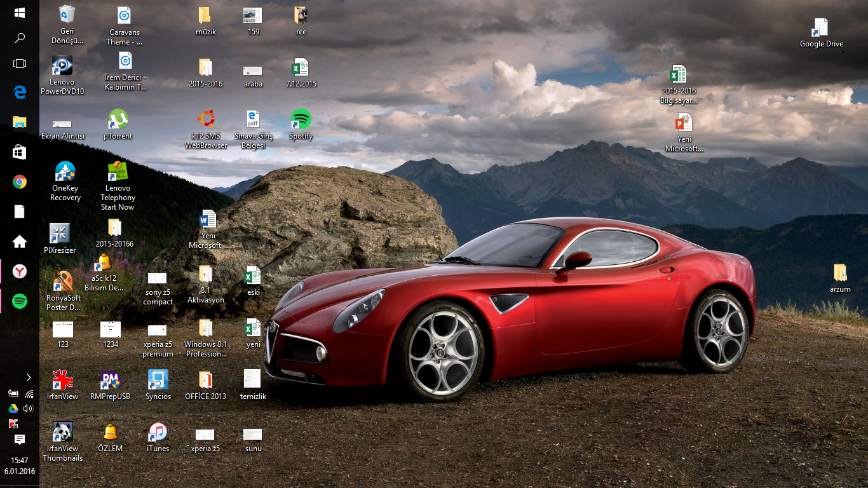Open Google Chrome from the taskbar

19,182
